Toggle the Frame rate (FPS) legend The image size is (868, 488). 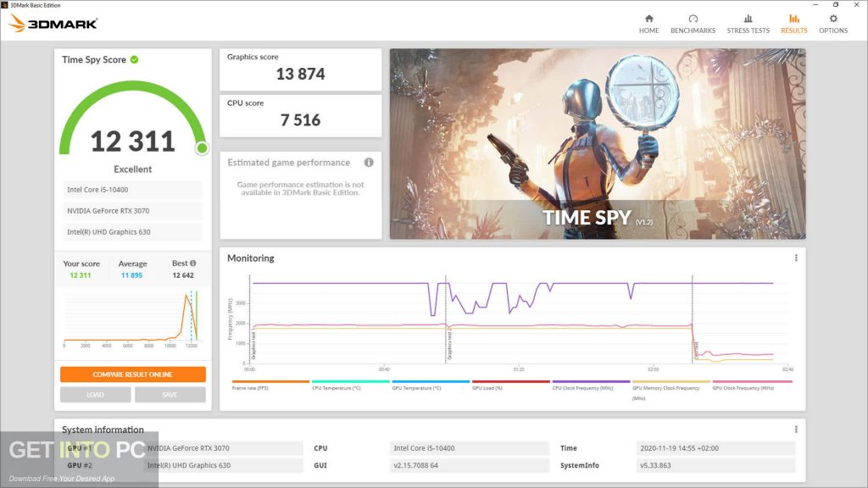pyautogui.click(x=270, y=385)
